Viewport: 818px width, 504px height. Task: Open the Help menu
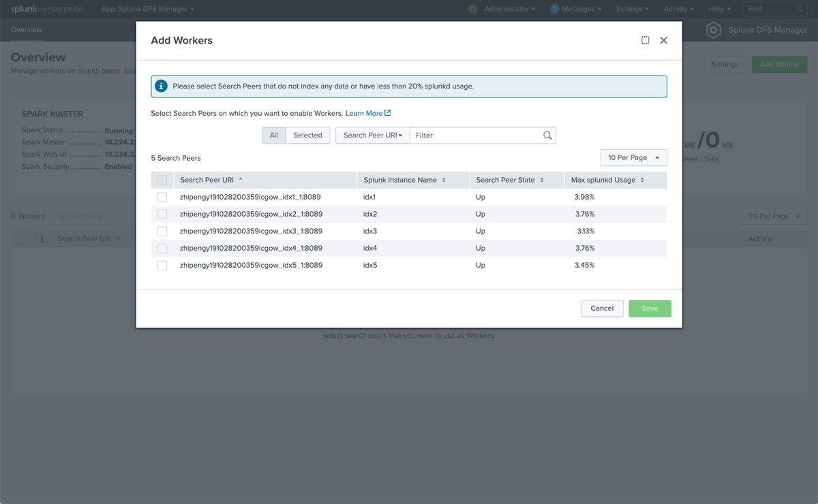[x=719, y=9]
